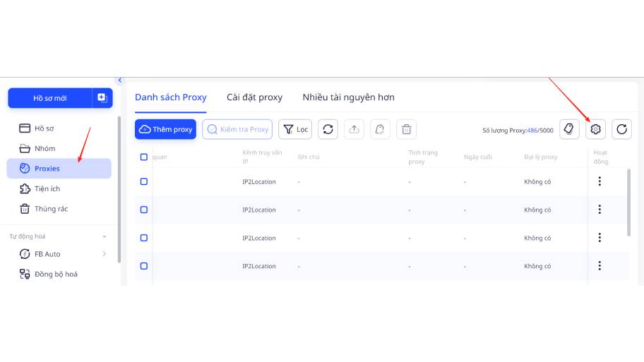
Task: Click the Ngày cuối column header
Action: 477,157
